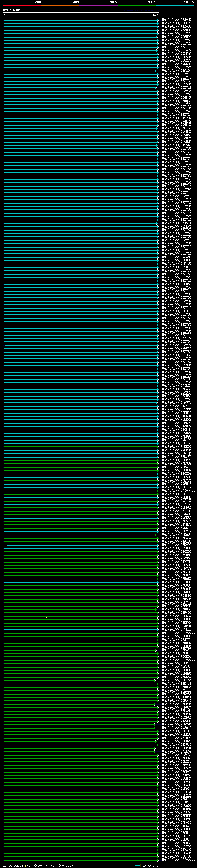
Task: Select the UniRef100_C1UXL7 label
Action: [176, 494]
